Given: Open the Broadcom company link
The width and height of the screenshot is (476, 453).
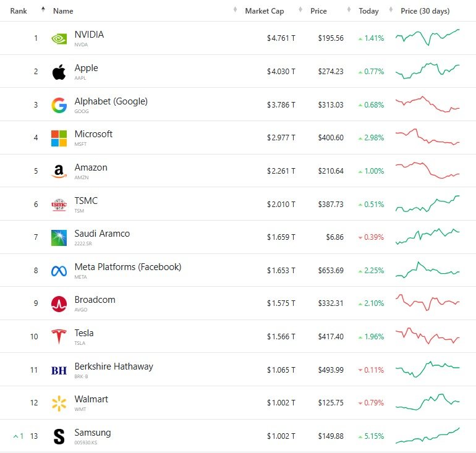Looking at the screenshot, I should 95,300.
